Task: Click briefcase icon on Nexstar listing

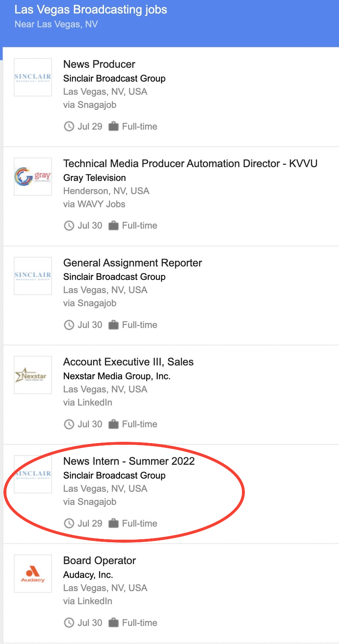Action: click(x=113, y=424)
